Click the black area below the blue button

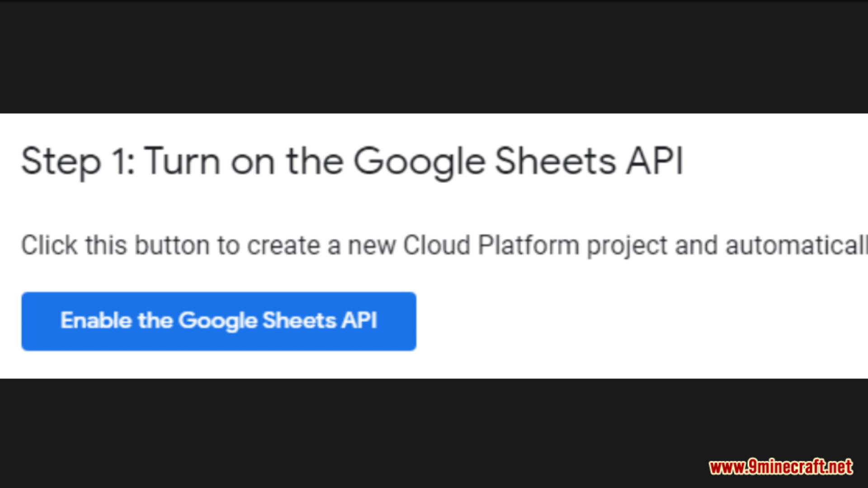point(434,433)
